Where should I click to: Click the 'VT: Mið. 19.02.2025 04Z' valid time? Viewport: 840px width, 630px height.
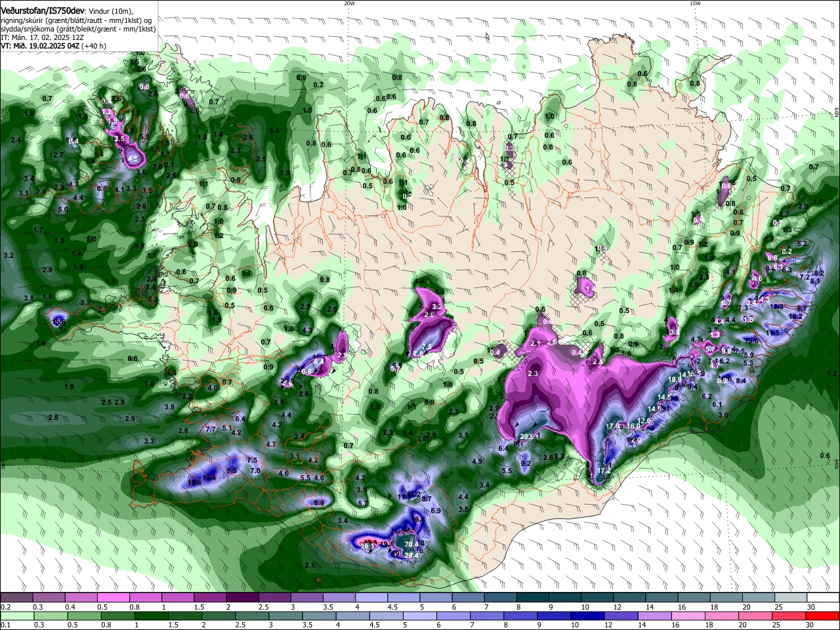click(x=40, y=46)
